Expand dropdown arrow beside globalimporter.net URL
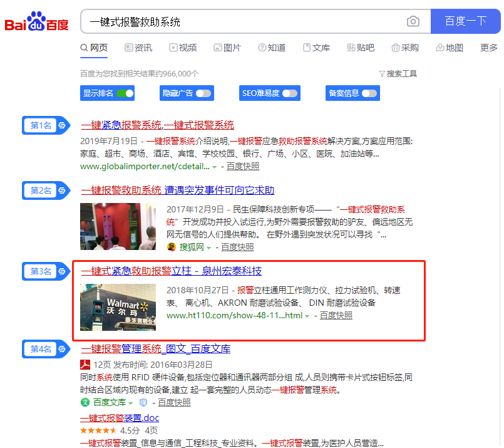This screenshot has height=448, width=504. 215,167
